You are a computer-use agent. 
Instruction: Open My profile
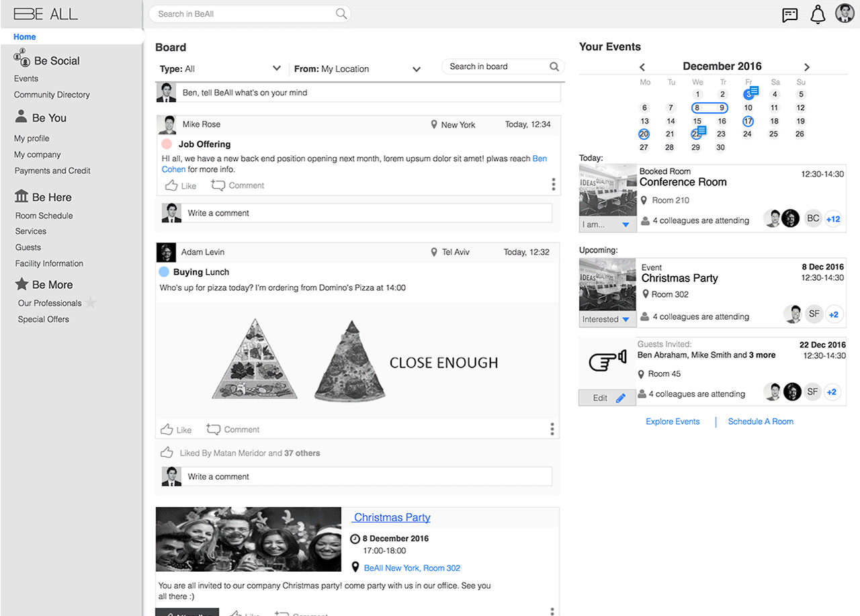(32, 138)
